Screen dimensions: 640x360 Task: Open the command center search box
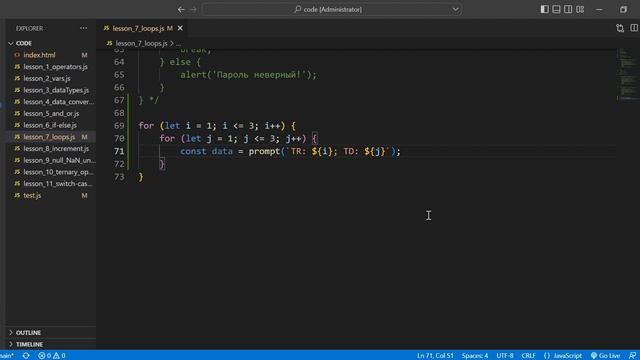tap(332, 9)
